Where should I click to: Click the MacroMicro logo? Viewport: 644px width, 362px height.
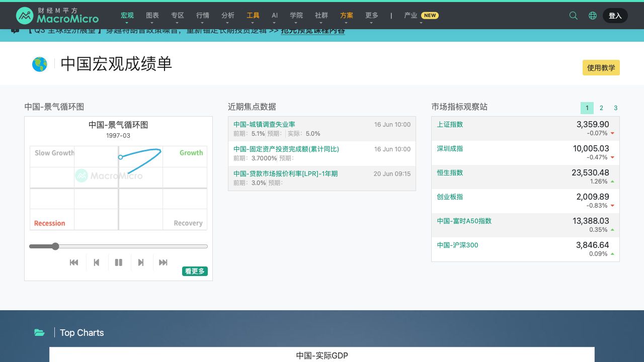[57, 16]
